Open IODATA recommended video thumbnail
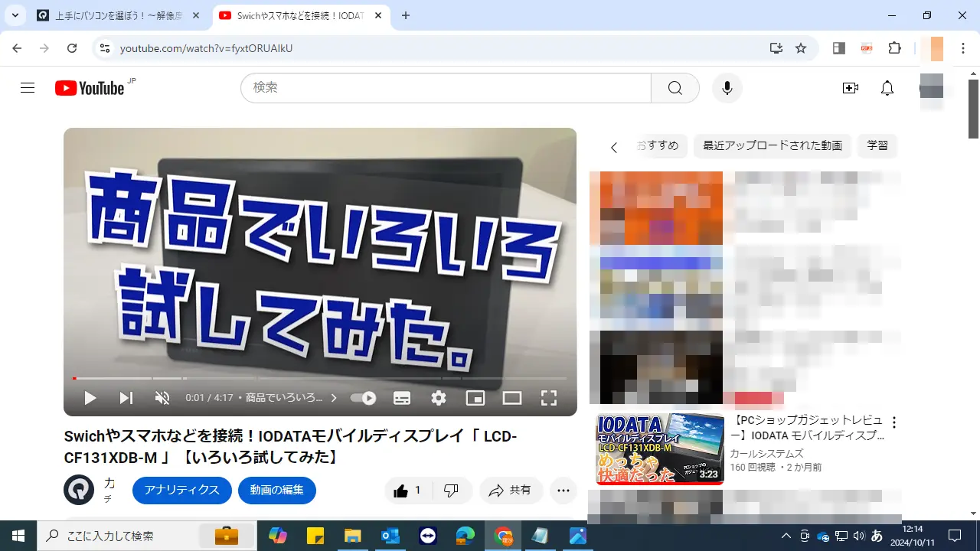Image resolution: width=980 pixels, height=551 pixels. (x=660, y=449)
